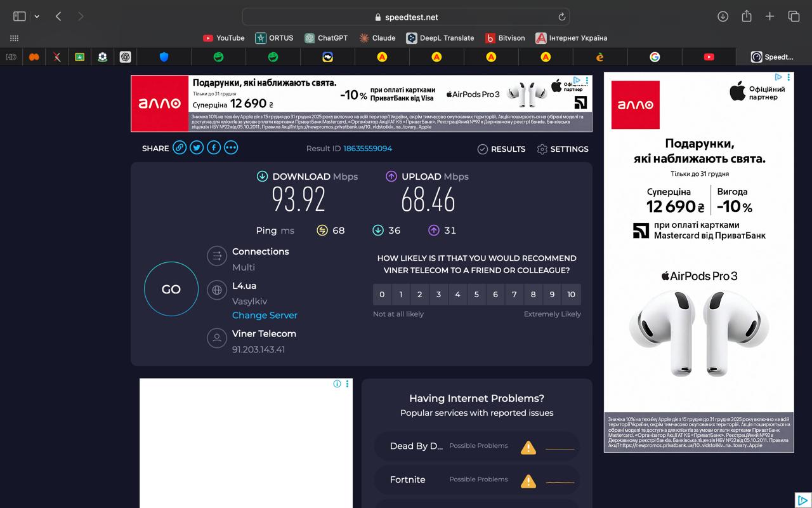Reload the page from the address bar
This screenshot has width=812, height=508.
coord(561,17)
